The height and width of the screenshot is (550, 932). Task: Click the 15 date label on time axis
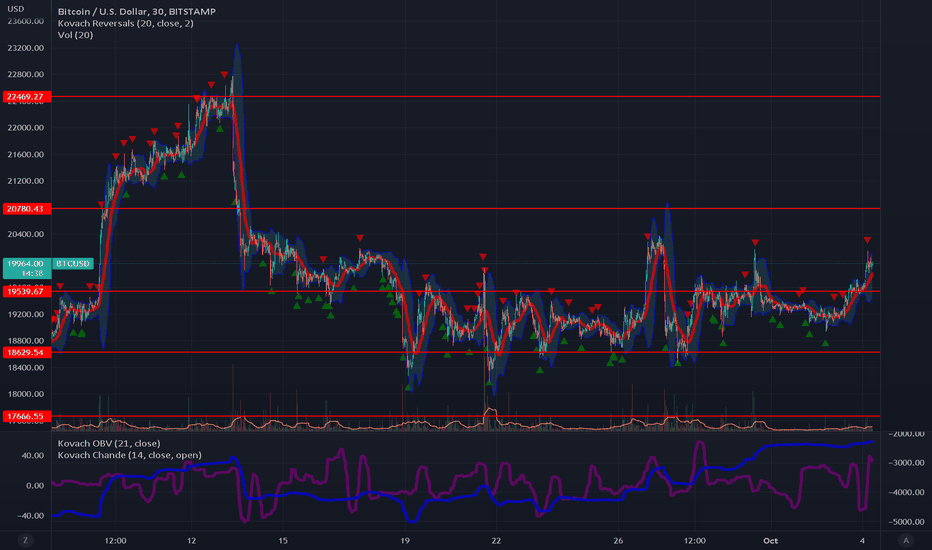[x=283, y=540]
